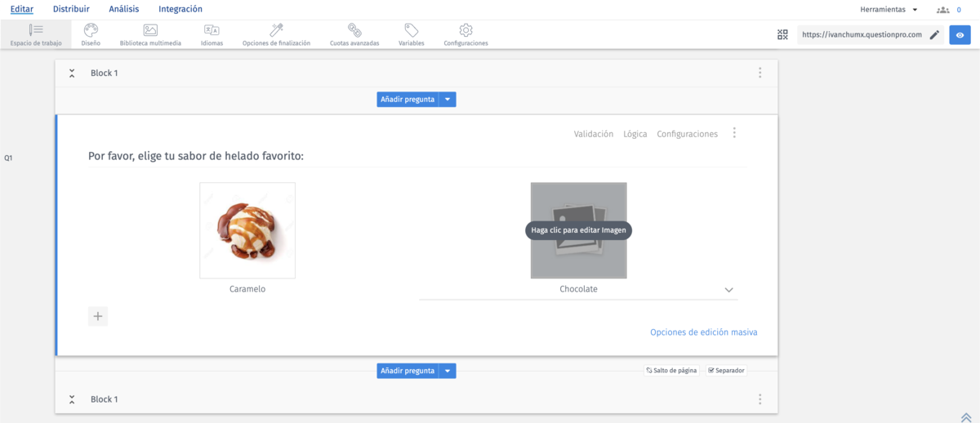This screenshot has width=980, height=423.
Task: Switch to the Integración tab
Action: point(180,9)
